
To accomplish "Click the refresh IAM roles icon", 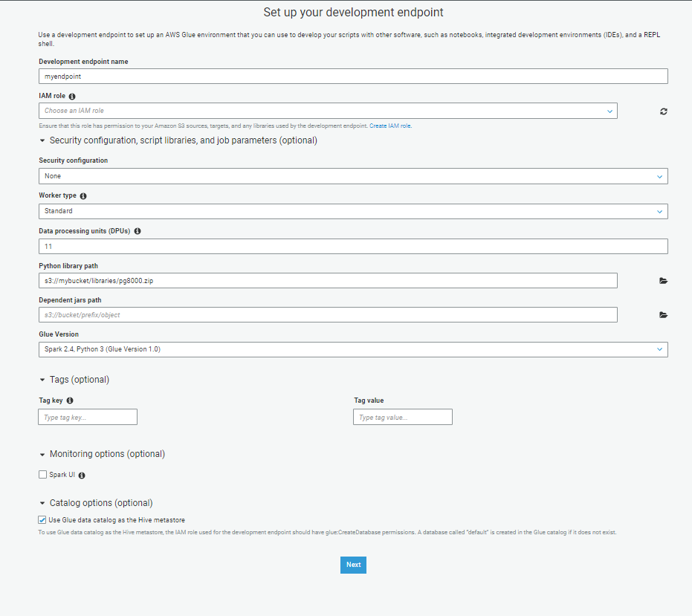I will 663,111.
